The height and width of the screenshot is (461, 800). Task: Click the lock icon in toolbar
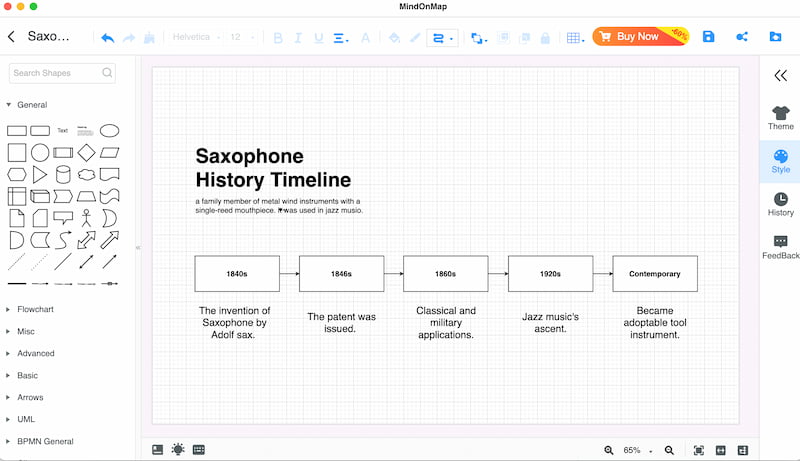pyautogui.click(x=545, y=38)
